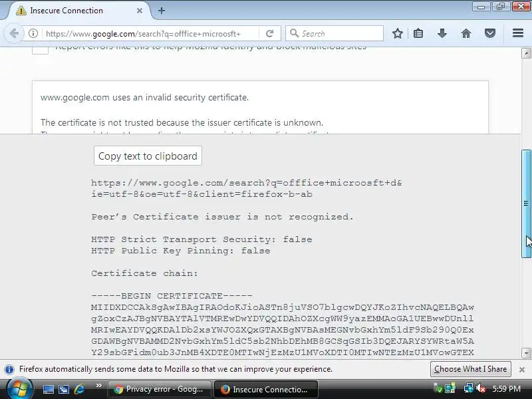Open a new tab with the plus button
Screen dimensions: 532x399
coord(162,11)
